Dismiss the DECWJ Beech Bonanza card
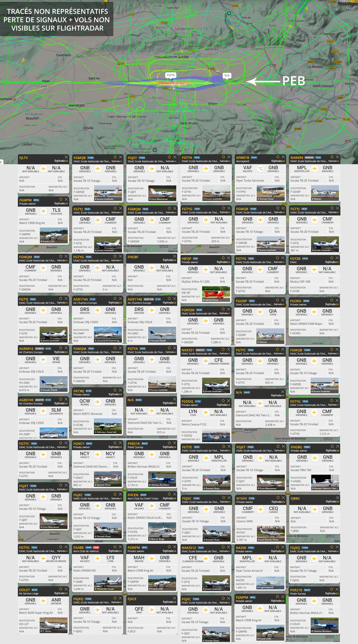The width and height of the screenshot is (358, 644). tap(120, 390)
